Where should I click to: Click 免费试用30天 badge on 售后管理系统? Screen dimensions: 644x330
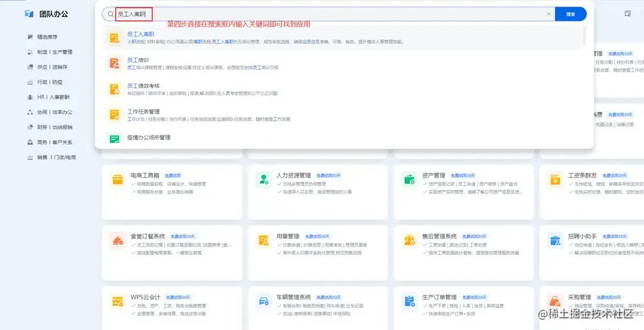(475, 237)
